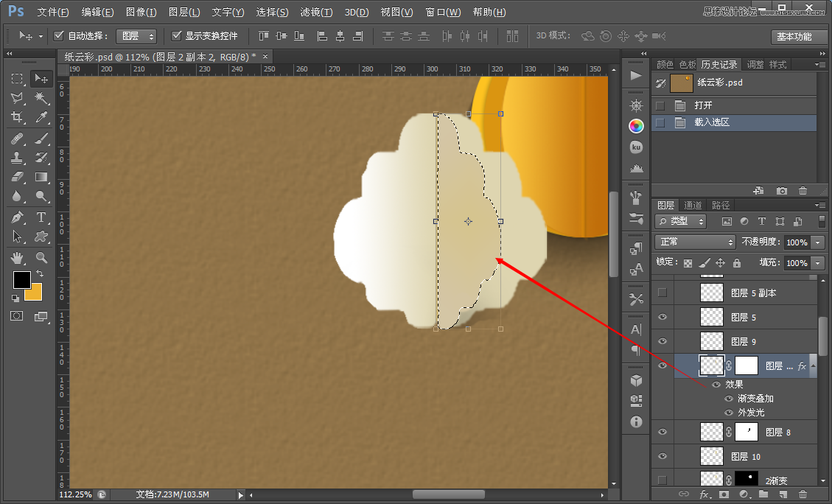Toggle Show Transform Controls checkbox
Image resolution: width=832 pixels, height=504 pixels.
177,35
